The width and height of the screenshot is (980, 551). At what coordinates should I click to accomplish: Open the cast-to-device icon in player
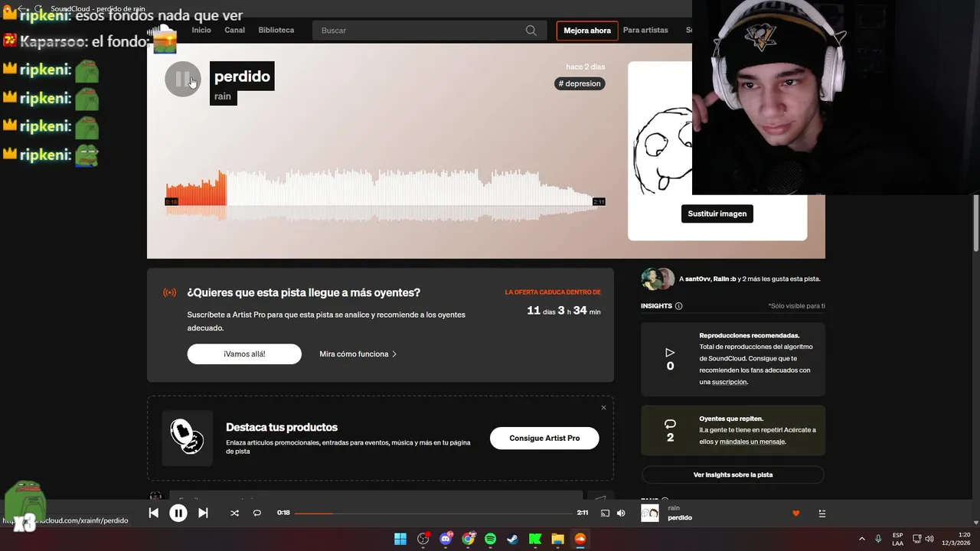click(605, 513)
